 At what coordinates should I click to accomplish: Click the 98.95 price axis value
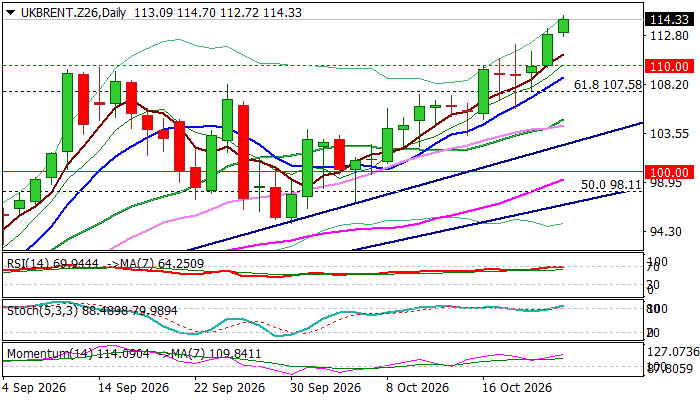(666, 183)
